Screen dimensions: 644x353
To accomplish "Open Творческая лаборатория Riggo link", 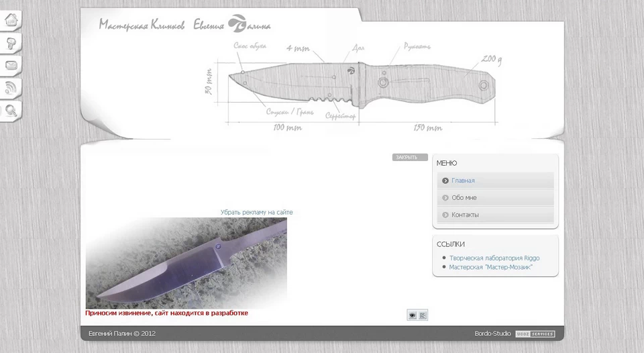I will pos(494,258).
